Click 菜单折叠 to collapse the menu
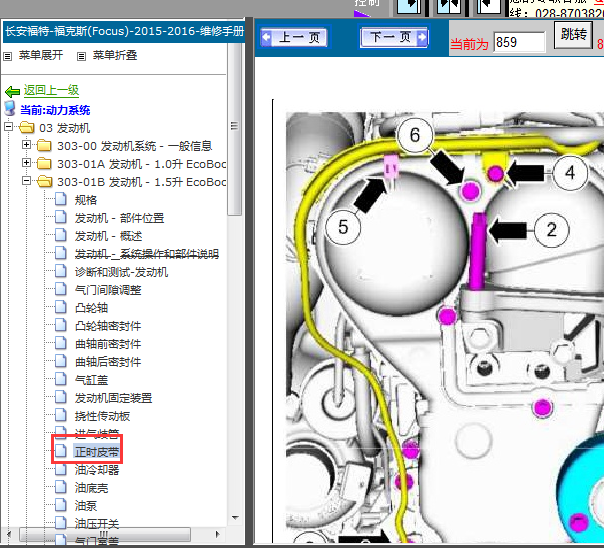604x548 pixels. pos(115,55)
